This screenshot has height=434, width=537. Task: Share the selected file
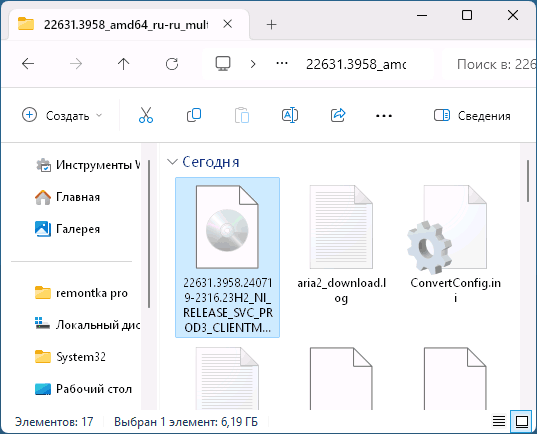(x=338, y=115)
